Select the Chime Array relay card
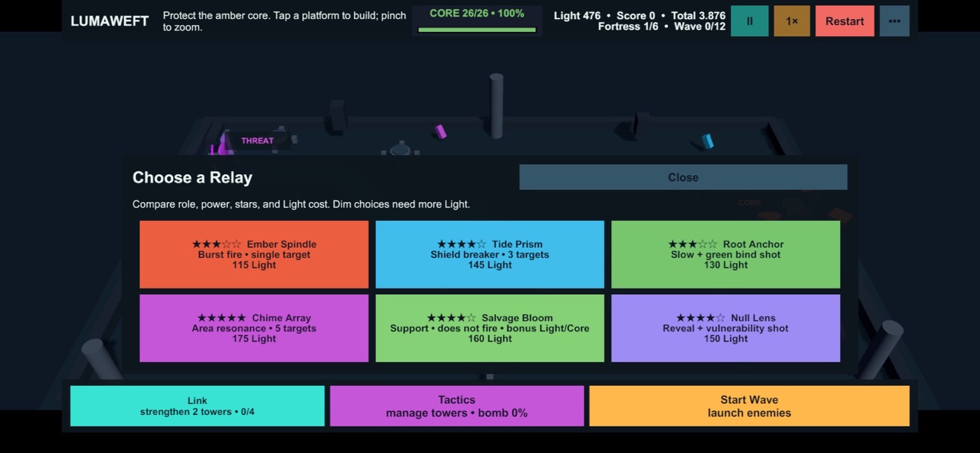The image size is (980, 453). (x=254, y=328)
